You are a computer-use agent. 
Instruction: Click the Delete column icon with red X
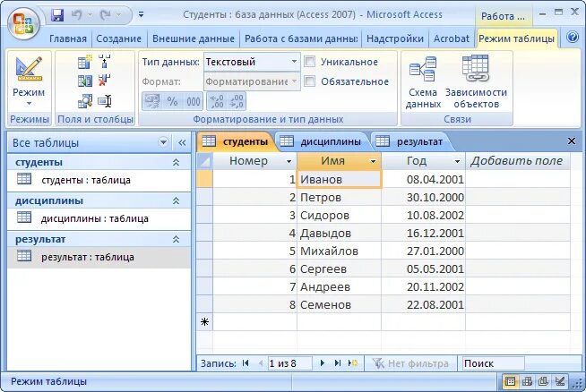tap(105, 81)
